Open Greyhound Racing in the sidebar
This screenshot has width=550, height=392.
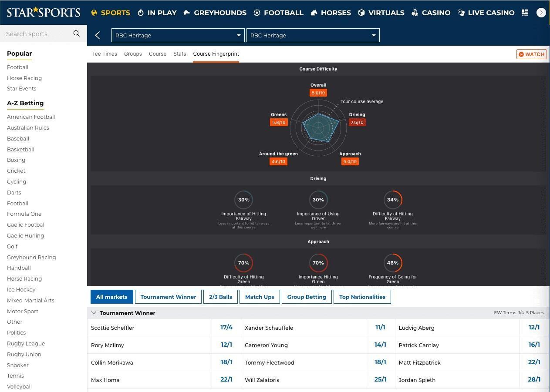31,258
